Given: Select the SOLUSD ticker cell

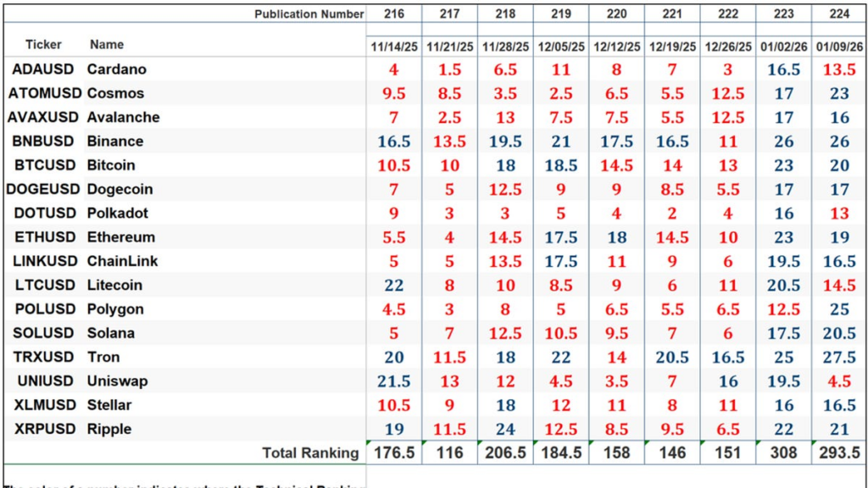Looking at the screenshot, I should tap(42, 333).
